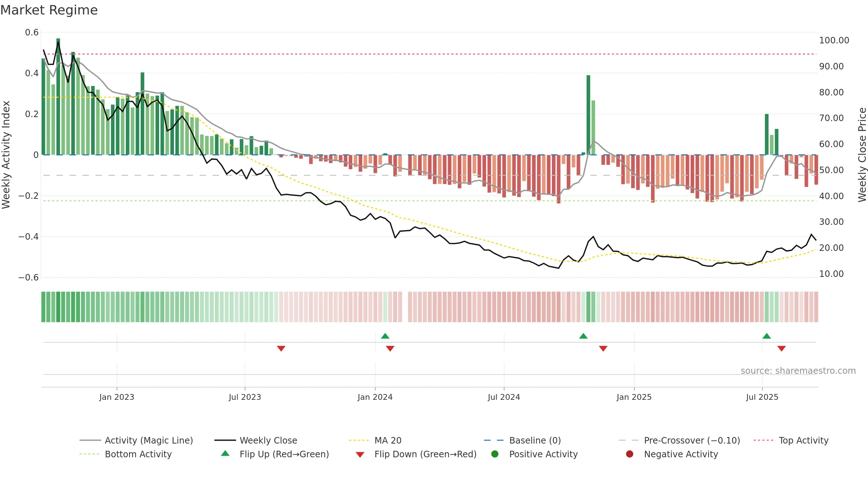Click the flip-down marker just after Jan 2024
868x488 pixels.
tap(390, 348)
